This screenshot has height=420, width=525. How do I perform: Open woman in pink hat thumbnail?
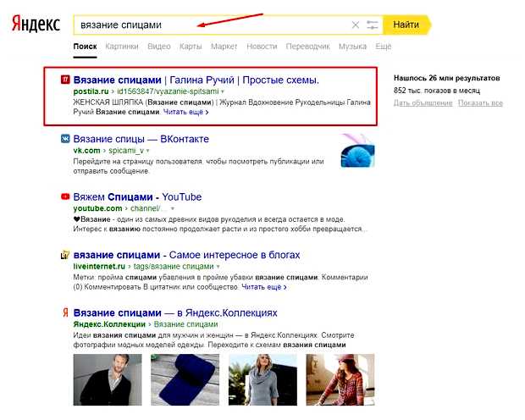click(340, 379)
